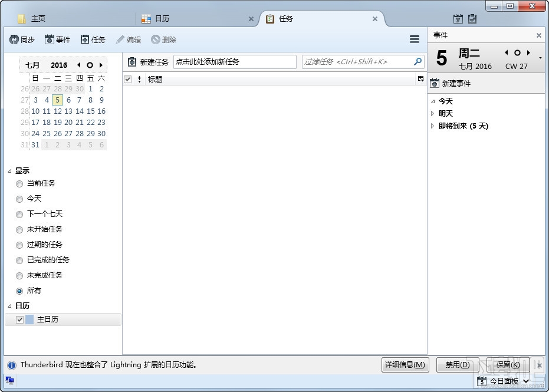Screen dimensions: 549x392
Task: Open the 今日面板 dropdown at bottom right
Action: coord(527,381)
